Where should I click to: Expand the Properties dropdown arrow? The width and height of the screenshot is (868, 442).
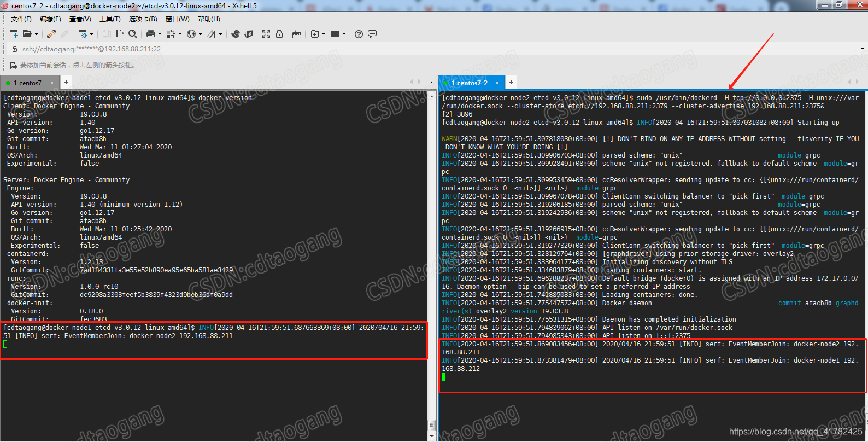(91, 34)
